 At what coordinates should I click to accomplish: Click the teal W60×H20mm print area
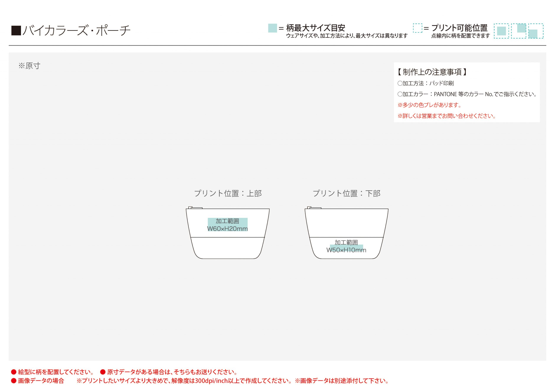[227, 225]
